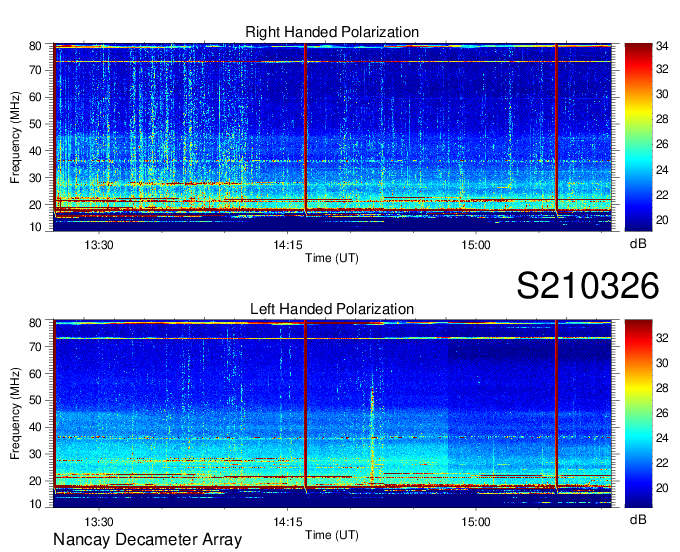Image resolution: width=680 pixels, height=552 pixels.
Task: Click the red vertical line after 15:00 in the top spectrogram
Action: click(x=556, y=128)
